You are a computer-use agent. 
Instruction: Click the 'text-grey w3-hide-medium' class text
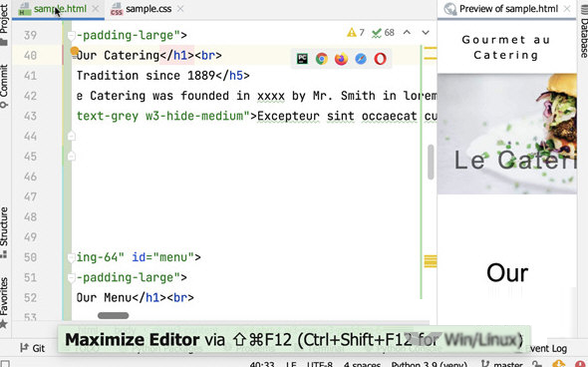coord(159,117)
